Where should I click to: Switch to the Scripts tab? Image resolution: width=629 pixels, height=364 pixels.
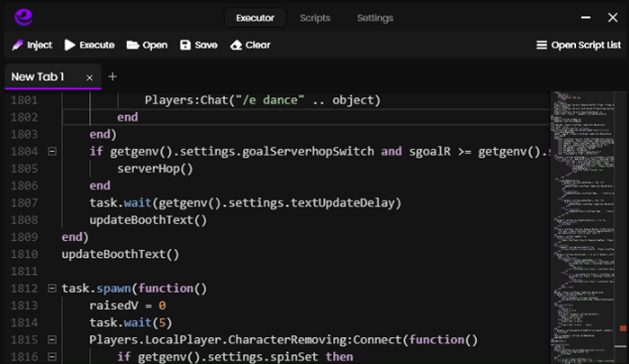click(315, 18)
